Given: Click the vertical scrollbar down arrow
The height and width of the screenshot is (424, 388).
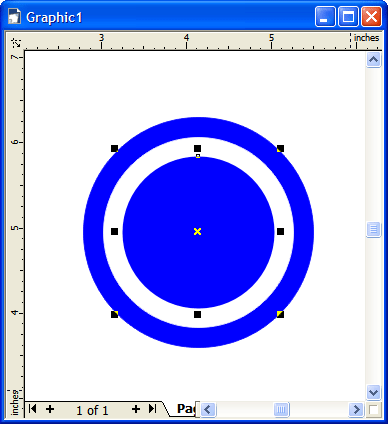Looking at the screenshot, I should pos(373,392).
